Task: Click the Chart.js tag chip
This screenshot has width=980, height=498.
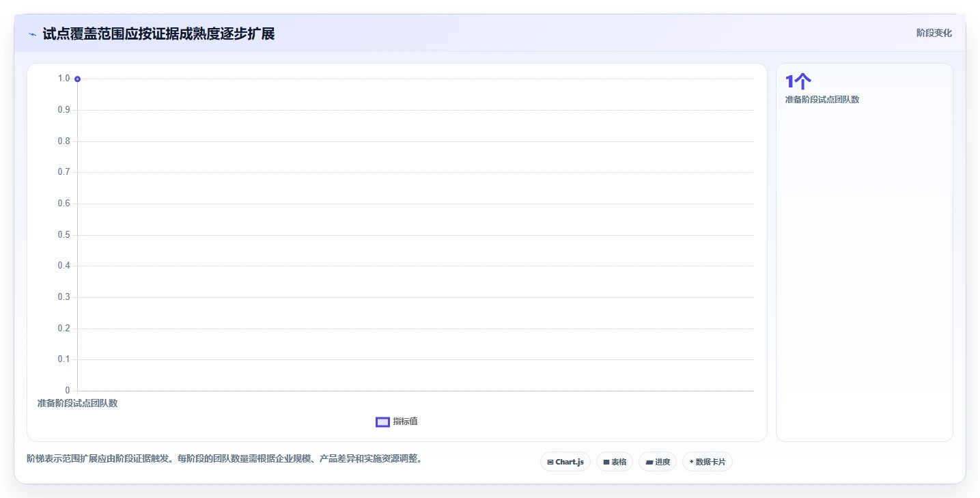Action: click(x=565, y=462)
